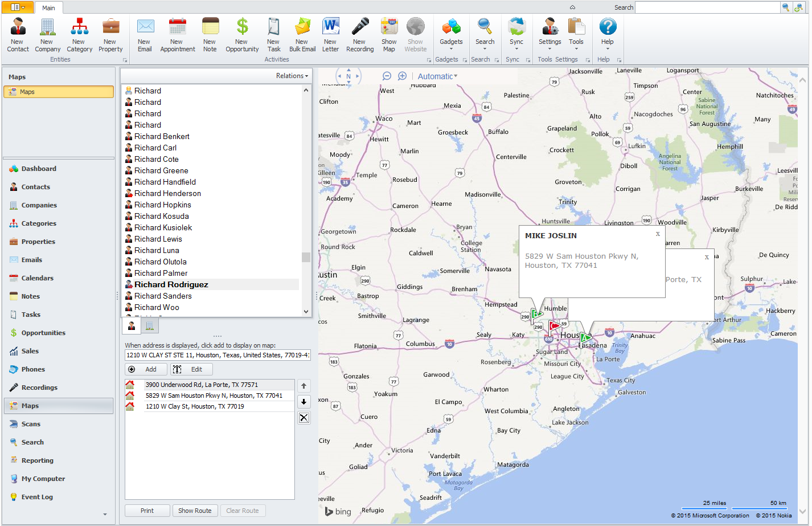Select the 1210 W Clay St address row
The image size is (812, 526).
pyautogui.click(x=210, y=406)
